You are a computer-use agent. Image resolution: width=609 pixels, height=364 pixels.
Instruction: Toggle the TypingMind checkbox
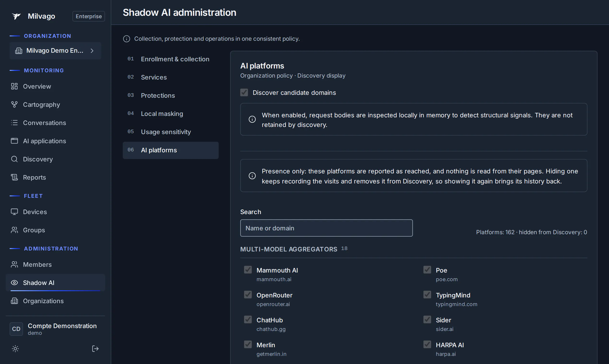coord(427,295)
